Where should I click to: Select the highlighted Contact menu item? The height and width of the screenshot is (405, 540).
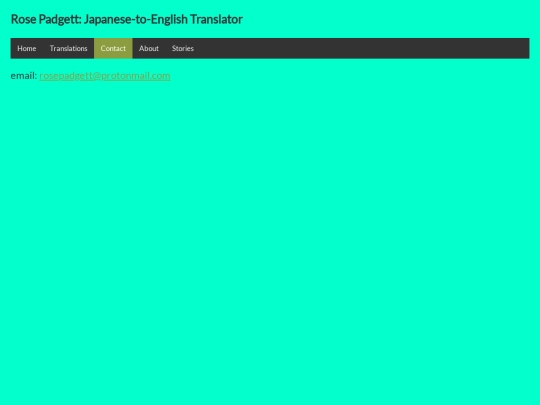(113, 49)
